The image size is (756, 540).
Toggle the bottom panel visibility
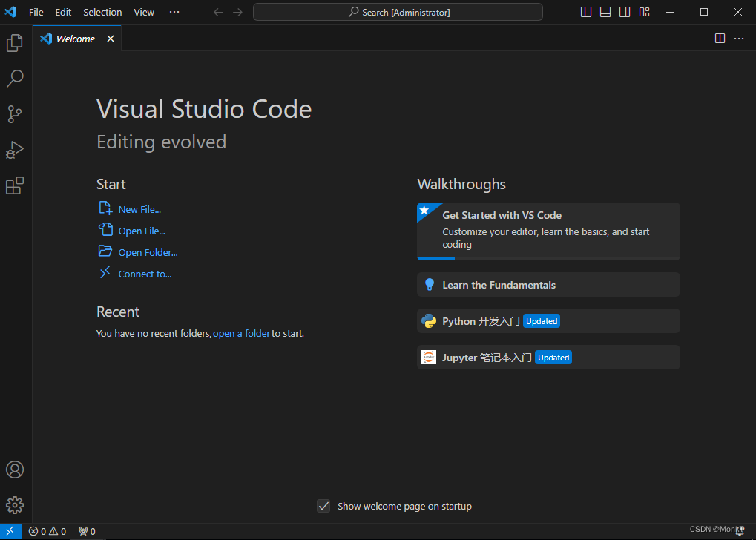click(x=605, y=12)
